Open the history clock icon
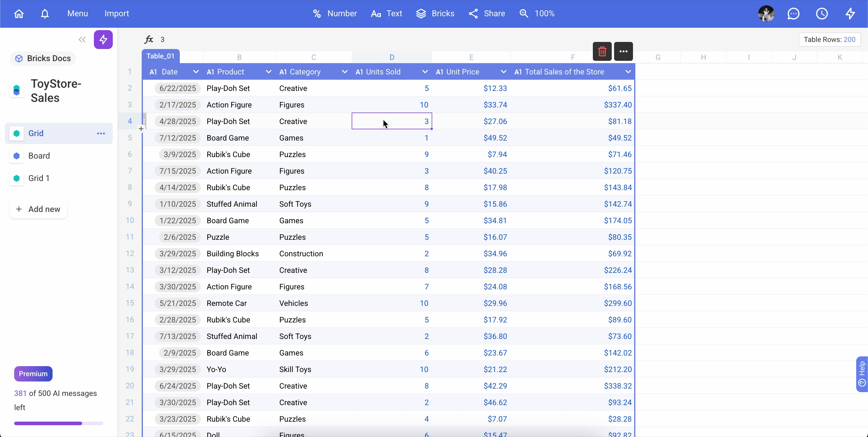868x437 pixels. (821, 14)
